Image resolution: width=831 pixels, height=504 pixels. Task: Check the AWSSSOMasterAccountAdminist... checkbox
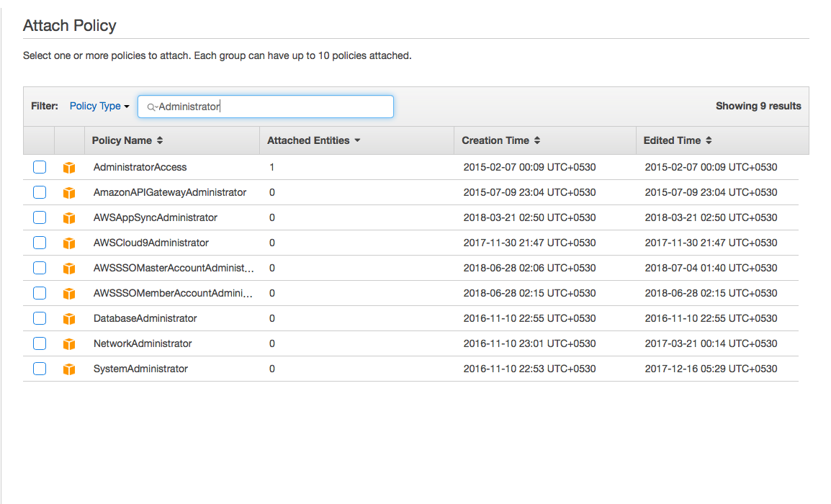point(40,268)
